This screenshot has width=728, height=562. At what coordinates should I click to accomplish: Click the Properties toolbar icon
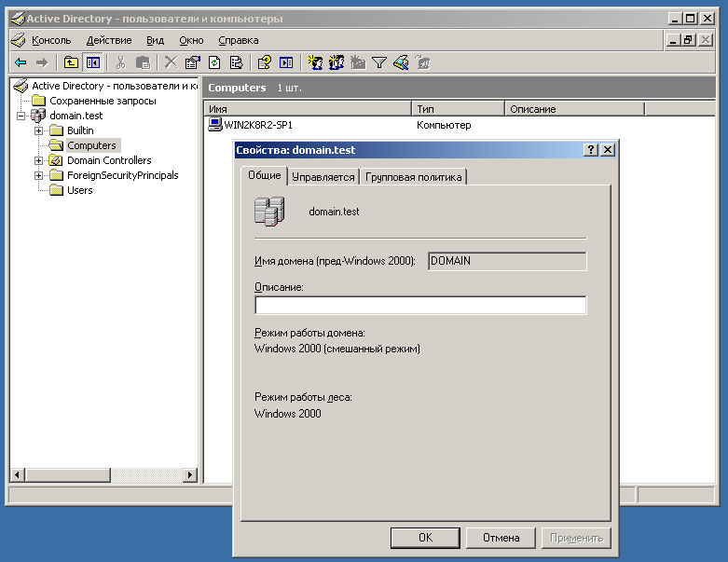click(x=192, y=62)
